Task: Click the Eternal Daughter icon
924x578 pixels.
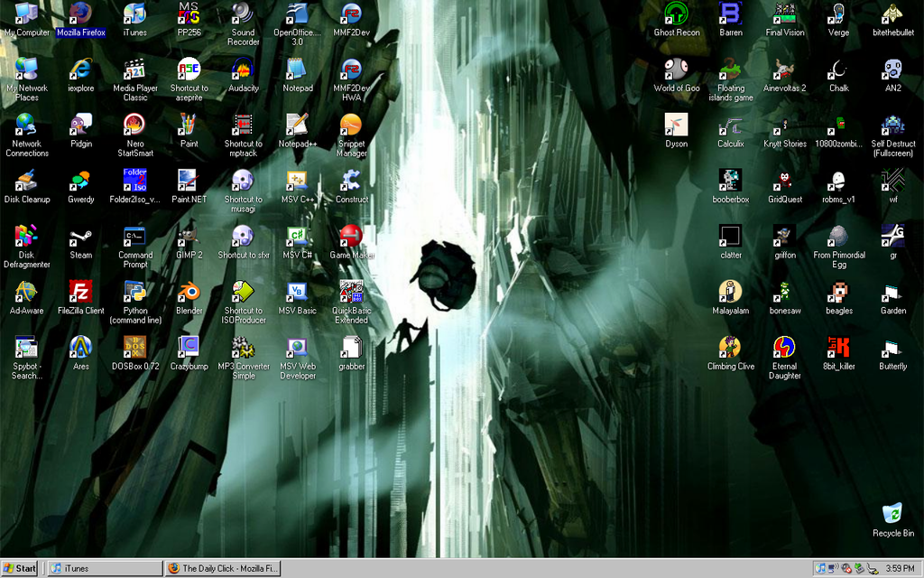Action: pyautogui.click(x=784, y=347)
